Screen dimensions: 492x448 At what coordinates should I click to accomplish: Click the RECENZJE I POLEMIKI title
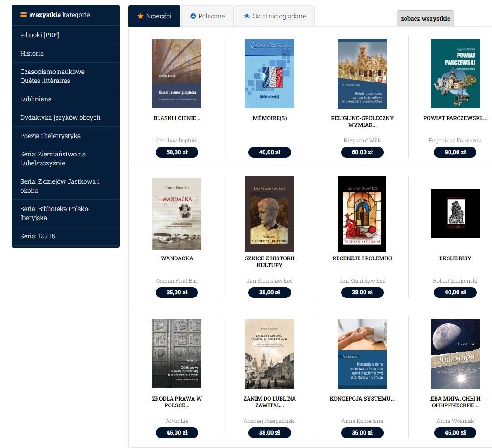pyautogui.click(x=362, y=258)
